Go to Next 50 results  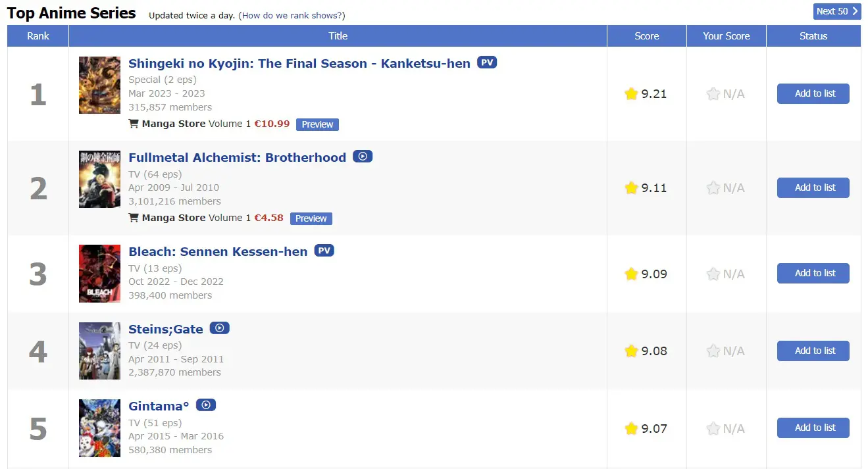[x=837, y=11]
